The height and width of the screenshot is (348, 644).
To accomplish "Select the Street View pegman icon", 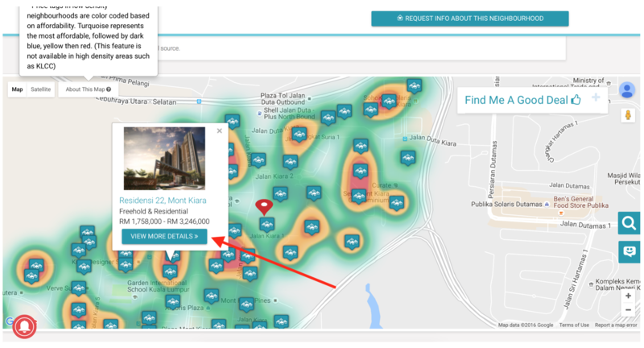I will 628,115.
